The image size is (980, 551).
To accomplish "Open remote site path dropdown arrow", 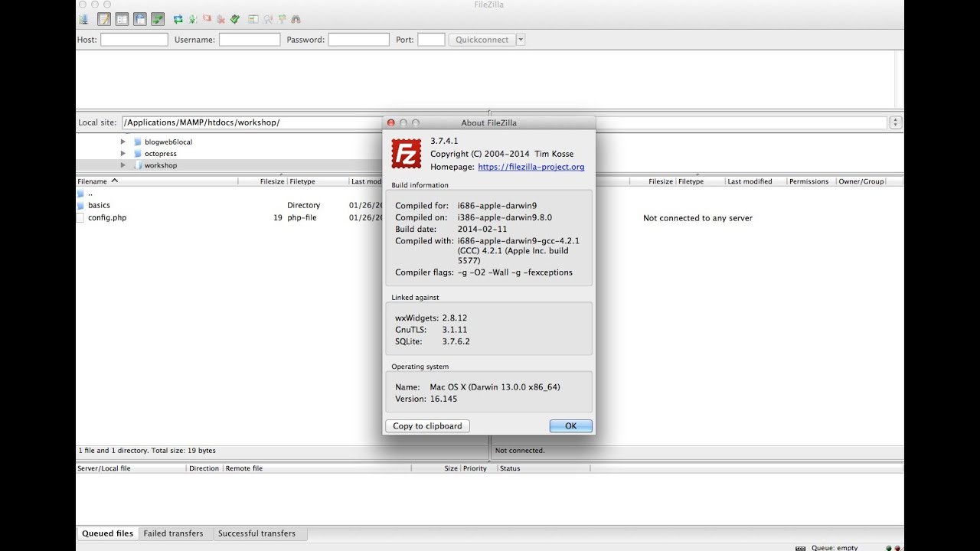I will click(895, 122).
